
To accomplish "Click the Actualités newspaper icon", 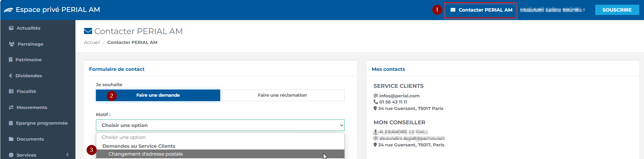I will (11, 28).
